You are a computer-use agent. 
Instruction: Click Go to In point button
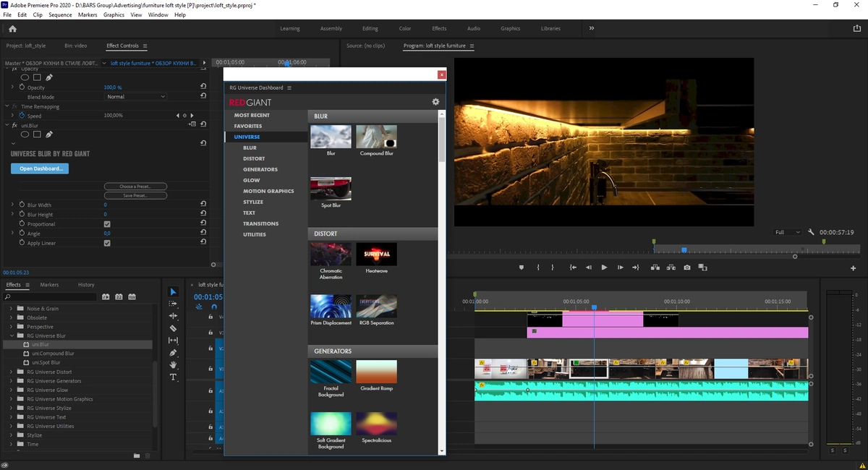point(573,268)
